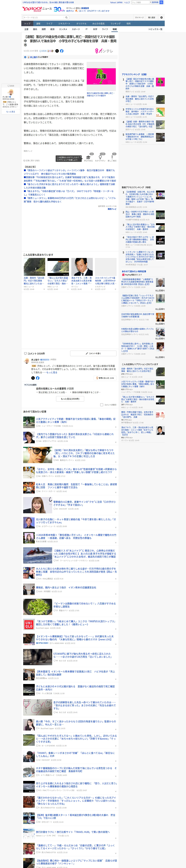Open the ランキング tab
186x868 pixels.
tap(115, 24)
